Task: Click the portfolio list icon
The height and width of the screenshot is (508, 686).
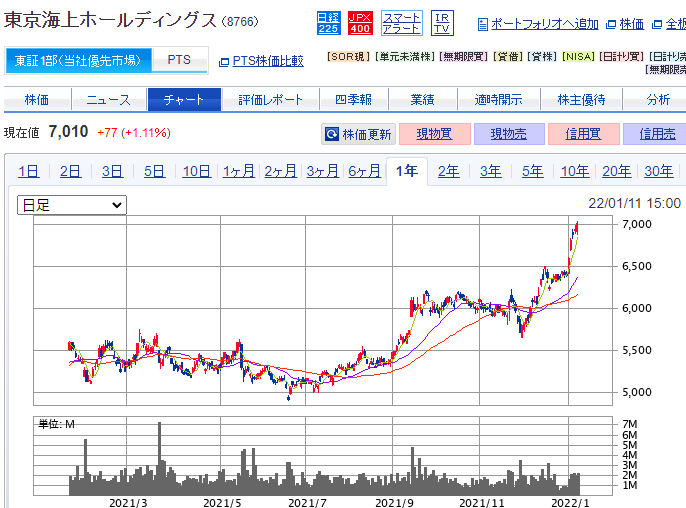Action: coord(483,25)
